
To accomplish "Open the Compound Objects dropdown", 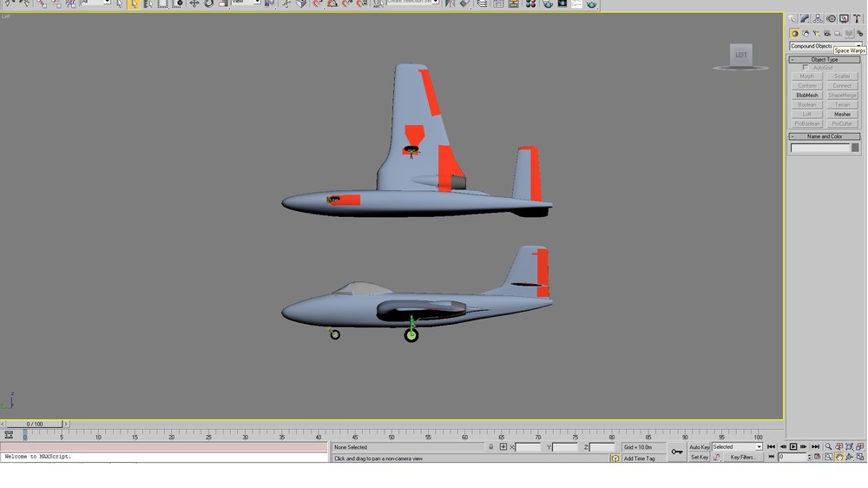I will point(825,46).
